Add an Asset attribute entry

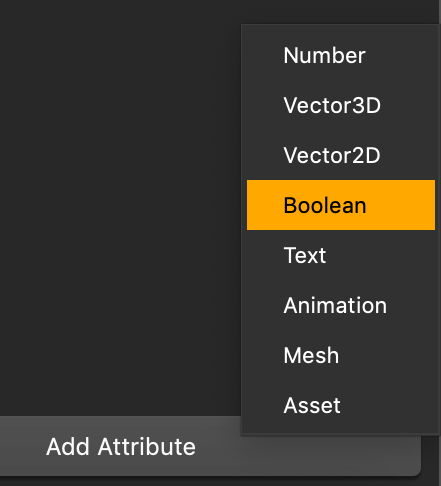point(341,405)
